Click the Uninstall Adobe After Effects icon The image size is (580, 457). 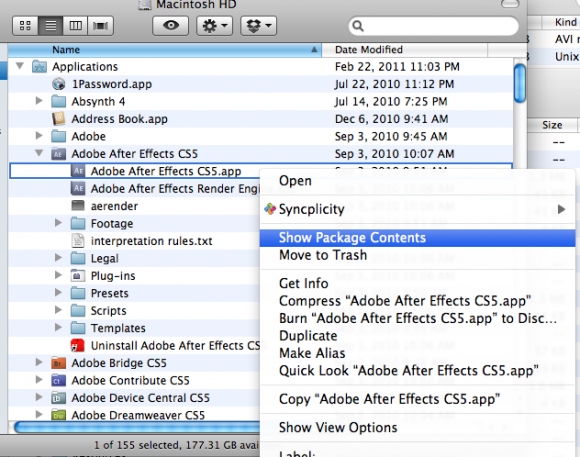(78, 345)
